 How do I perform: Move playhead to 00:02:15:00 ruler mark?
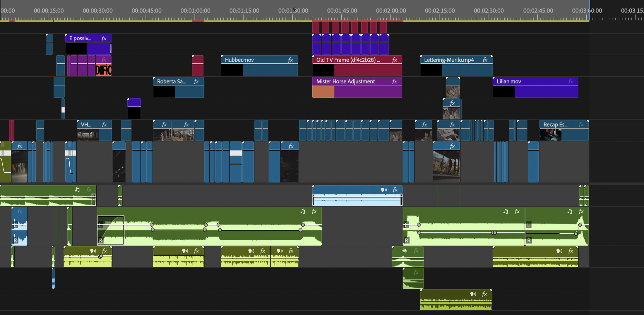pos(440,11)
